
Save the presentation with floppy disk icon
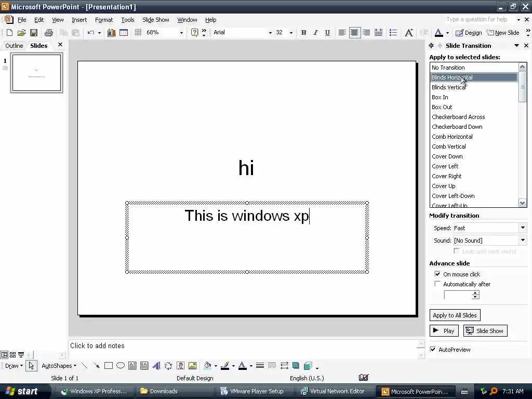(34, 33)
